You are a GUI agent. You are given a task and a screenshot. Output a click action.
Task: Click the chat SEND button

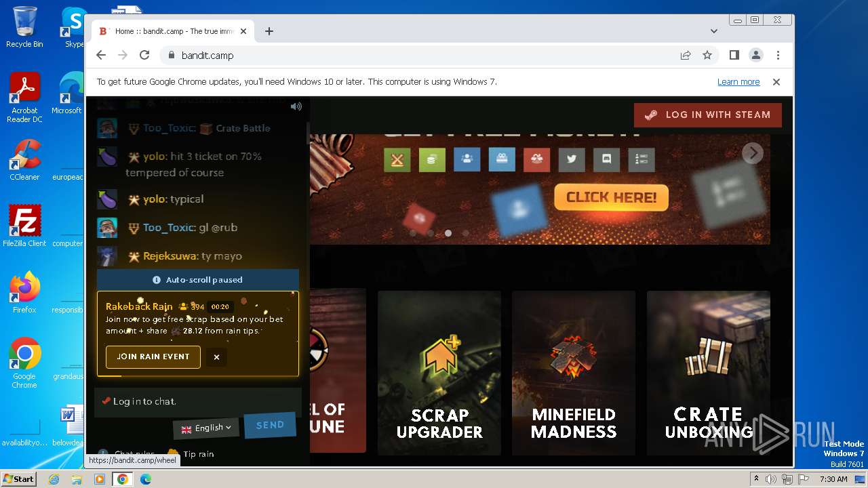270,425
